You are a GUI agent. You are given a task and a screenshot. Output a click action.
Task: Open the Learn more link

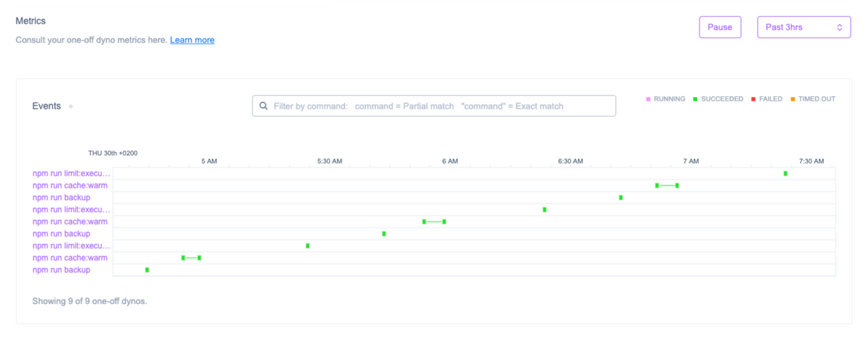point(192,40)
